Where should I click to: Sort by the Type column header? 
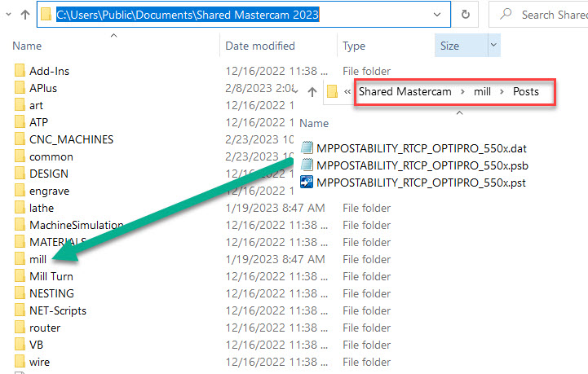point(354,46)
